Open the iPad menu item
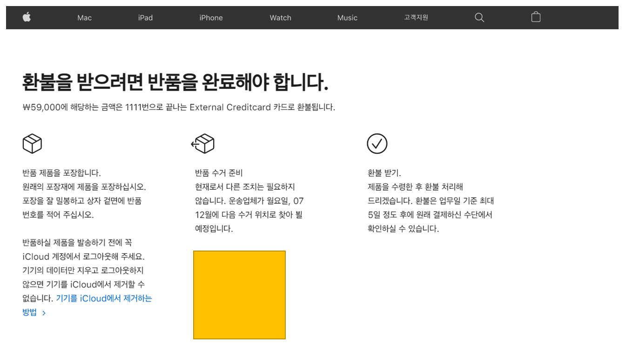This screenshot has width=626, height=364. pyautogui.click(x=145, y=18)
